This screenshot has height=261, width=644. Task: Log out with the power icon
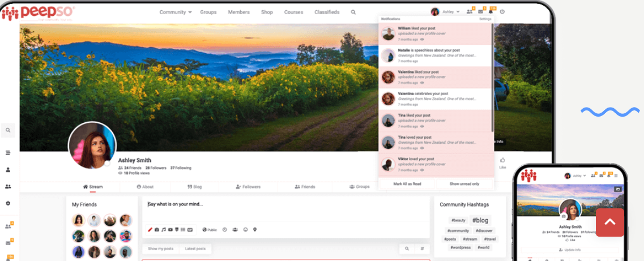coord(502,12)
